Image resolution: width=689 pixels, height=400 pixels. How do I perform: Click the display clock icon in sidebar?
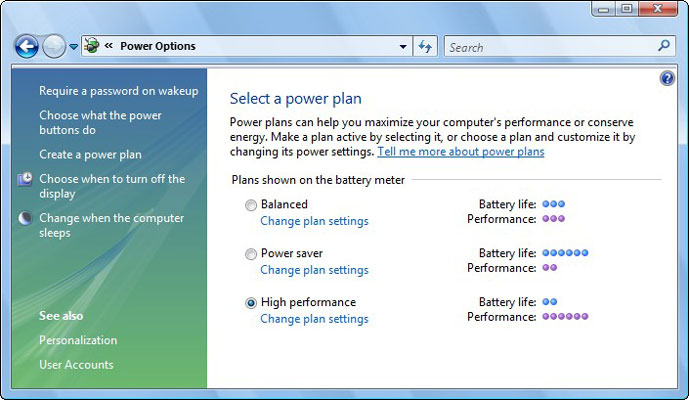[x=25, y=179]
